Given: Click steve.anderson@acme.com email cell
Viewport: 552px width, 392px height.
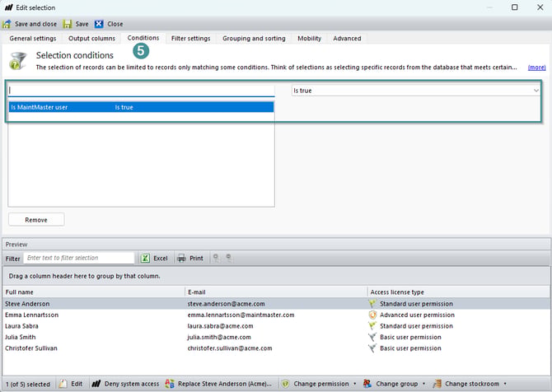Looking at the screenshot, I should 226,304.
